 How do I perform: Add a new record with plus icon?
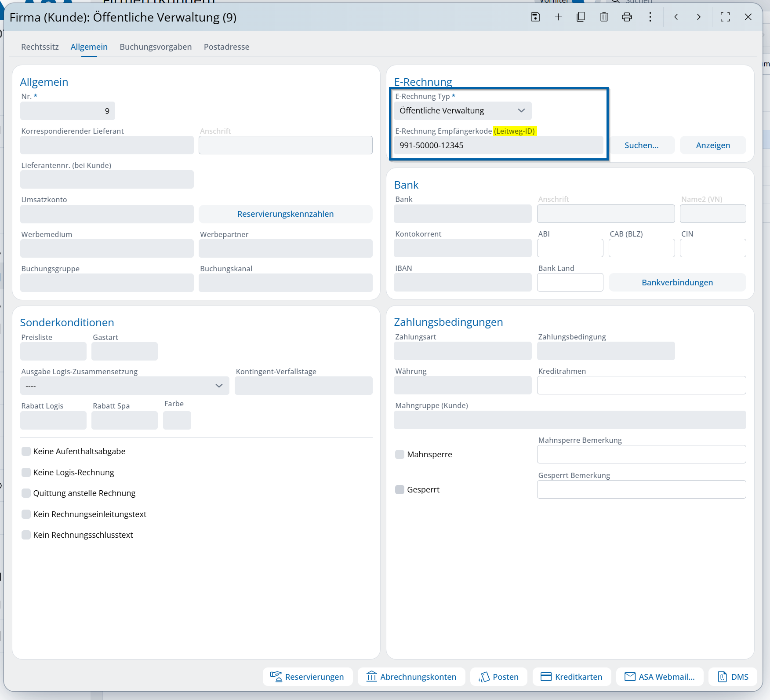pos(558,17)
